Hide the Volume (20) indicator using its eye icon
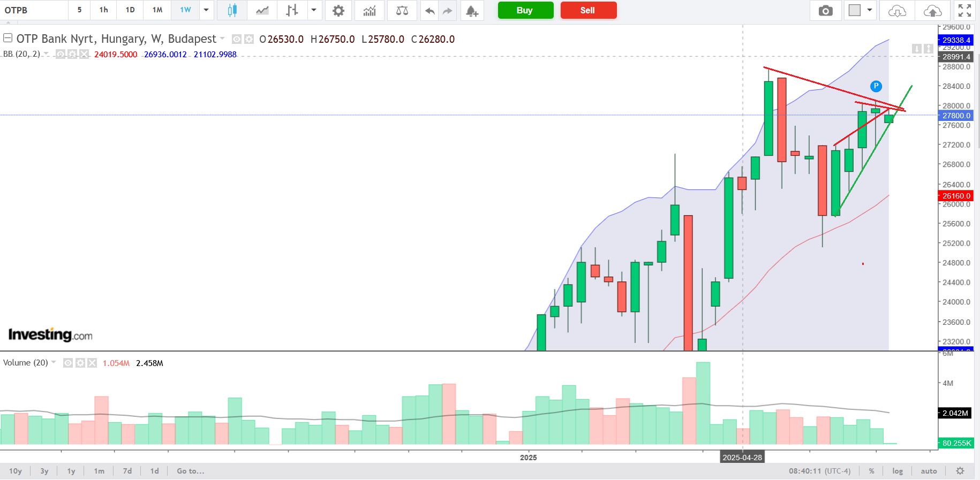 [68, 363]
